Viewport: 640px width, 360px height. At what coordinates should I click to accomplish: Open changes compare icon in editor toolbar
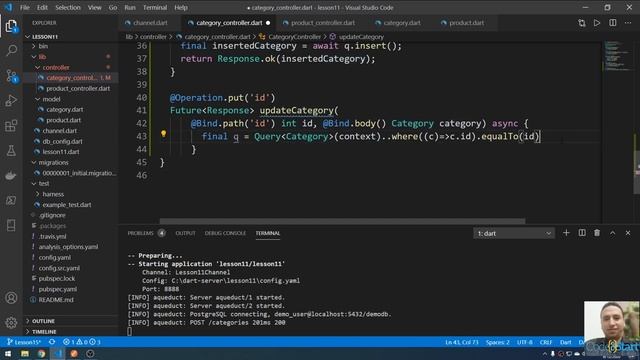[582, 23]
